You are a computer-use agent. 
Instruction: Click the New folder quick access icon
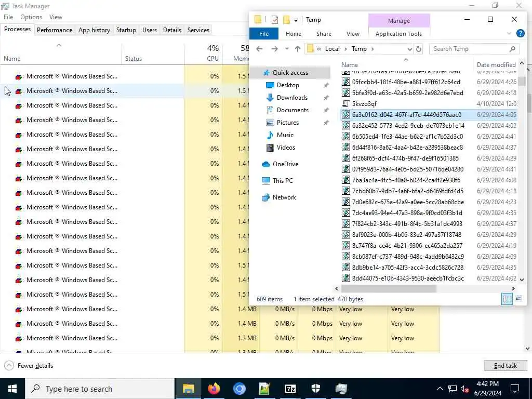(286, 20)
